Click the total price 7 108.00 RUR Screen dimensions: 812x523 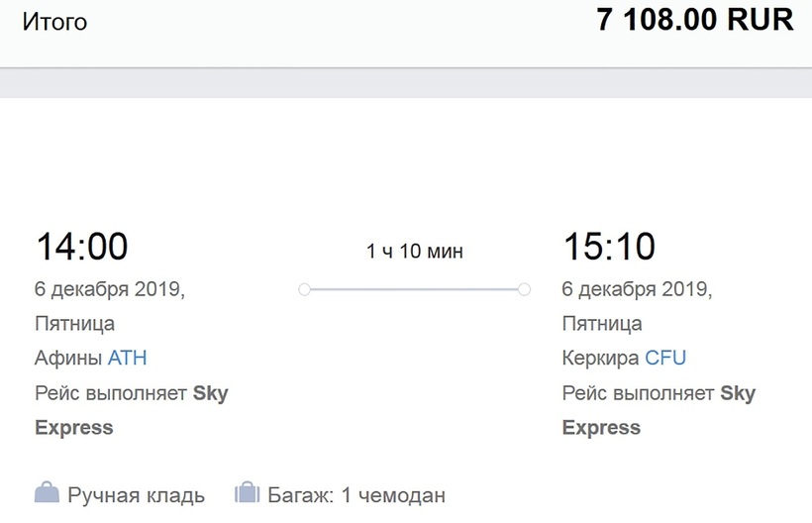point(695,20)
